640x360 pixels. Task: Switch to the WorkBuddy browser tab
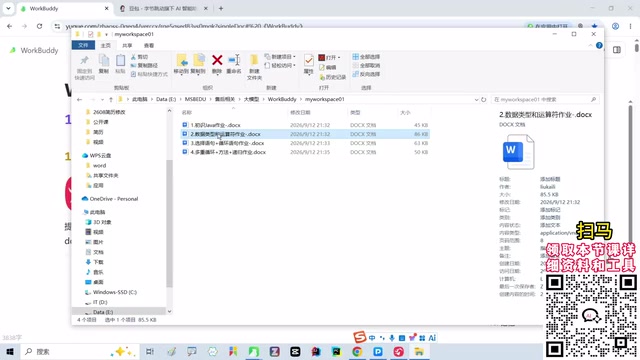65,8
